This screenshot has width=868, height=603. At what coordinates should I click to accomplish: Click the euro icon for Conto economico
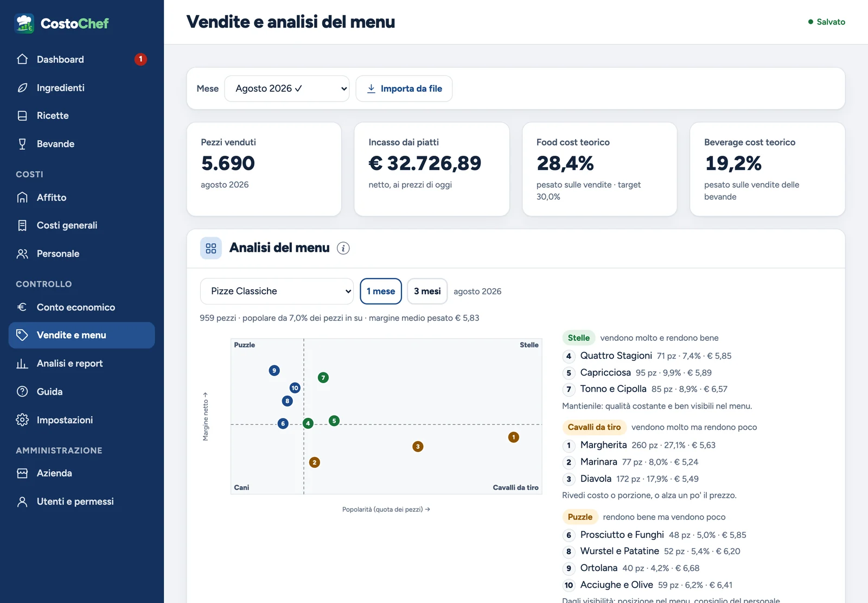[x=22, y=307]
